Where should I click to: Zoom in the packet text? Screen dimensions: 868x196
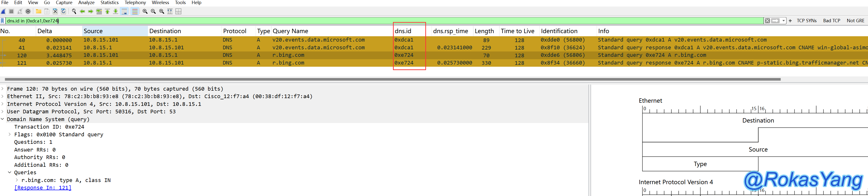pos(145,11)
